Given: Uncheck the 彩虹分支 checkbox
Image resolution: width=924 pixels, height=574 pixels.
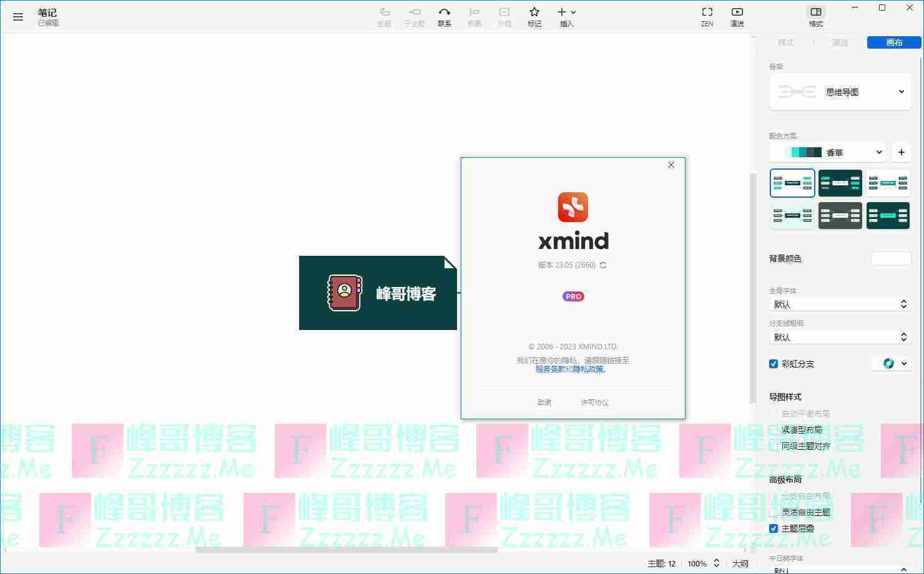Looking at the screenshot, I should [774, 364].
